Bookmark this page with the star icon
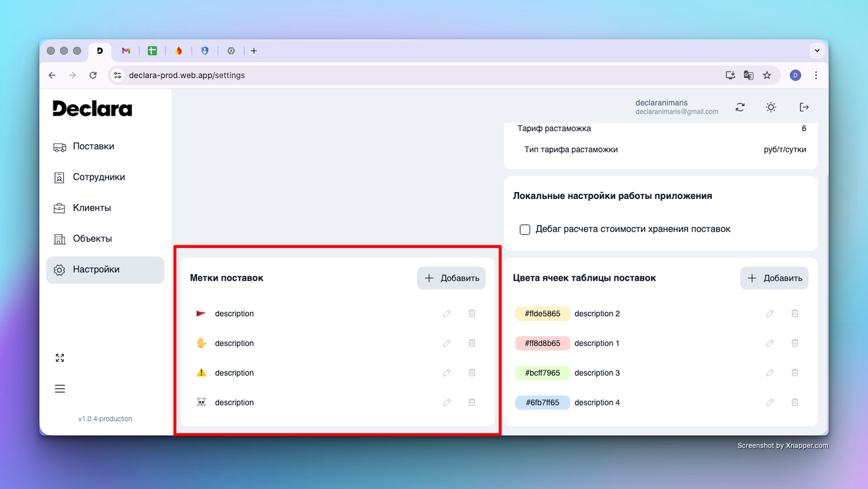The width and height of the screenshot is (868, 489). (x=767, y=76)
